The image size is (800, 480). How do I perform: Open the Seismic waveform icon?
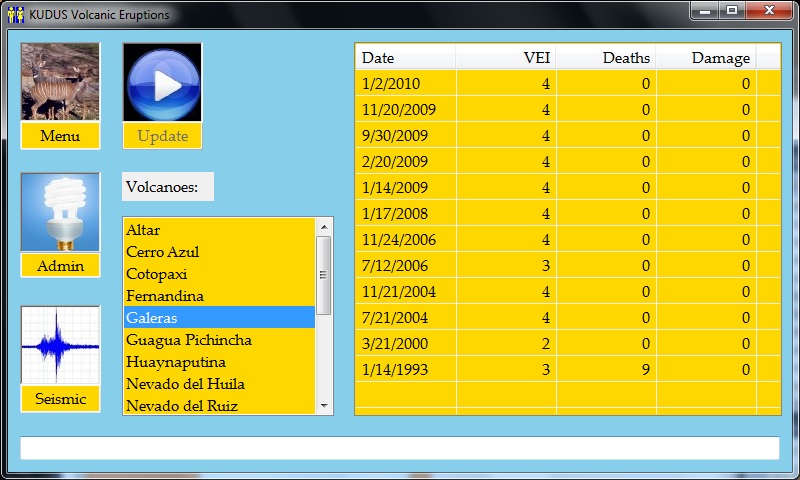click(x=60, y=345)
